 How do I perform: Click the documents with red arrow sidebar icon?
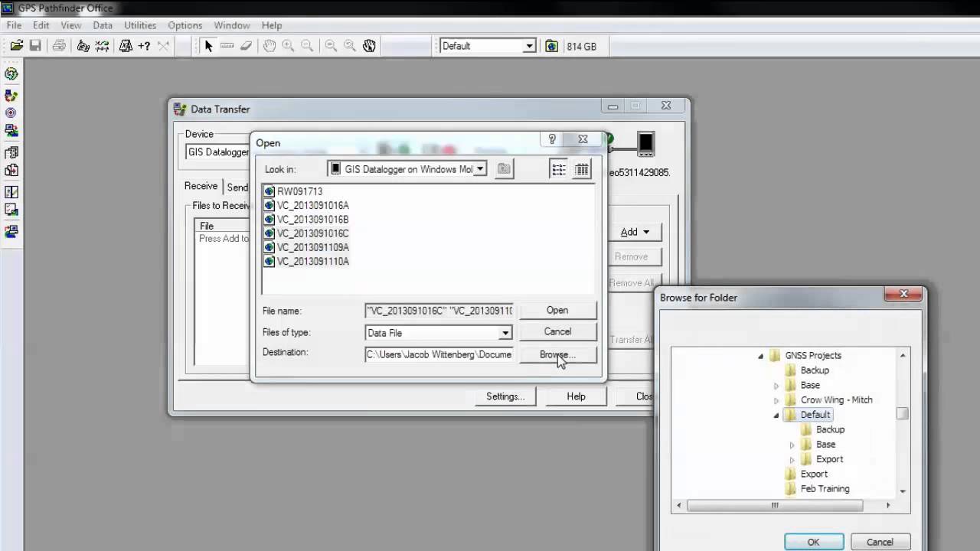point(11,170)
